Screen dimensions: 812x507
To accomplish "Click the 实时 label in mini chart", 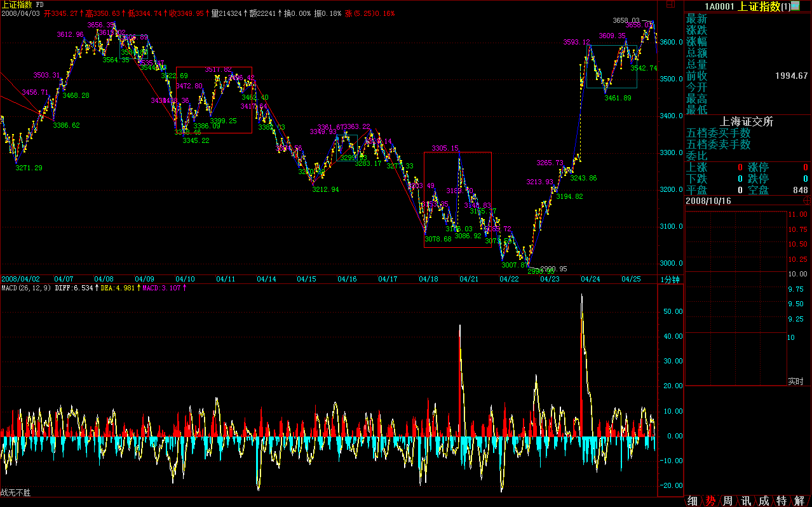I will pyautogui.click(x=795, y=381).
